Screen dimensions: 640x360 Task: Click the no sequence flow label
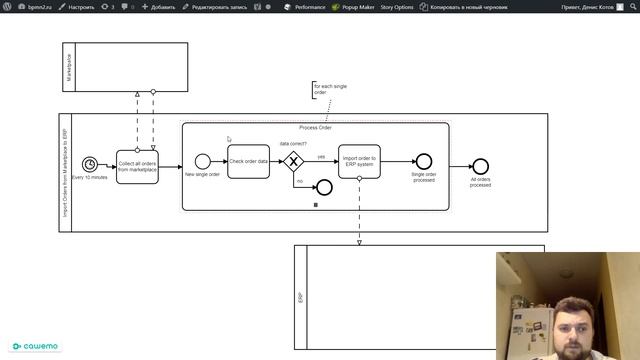(x=300, y=181)
